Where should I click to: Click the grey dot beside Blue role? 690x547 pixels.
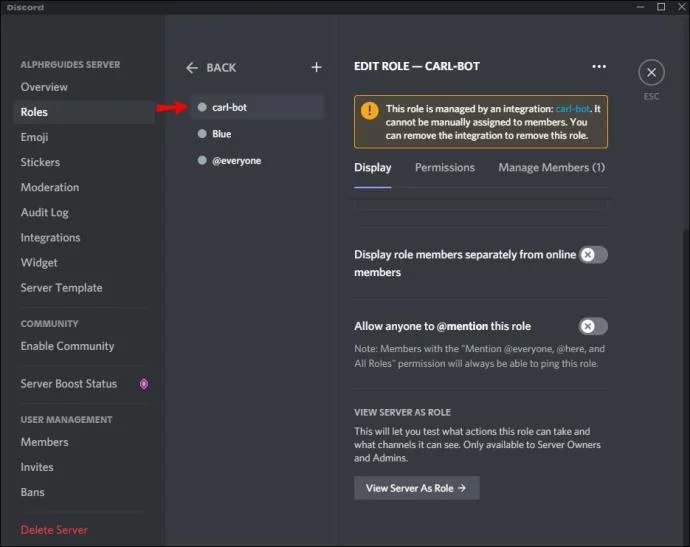[202, 134]
